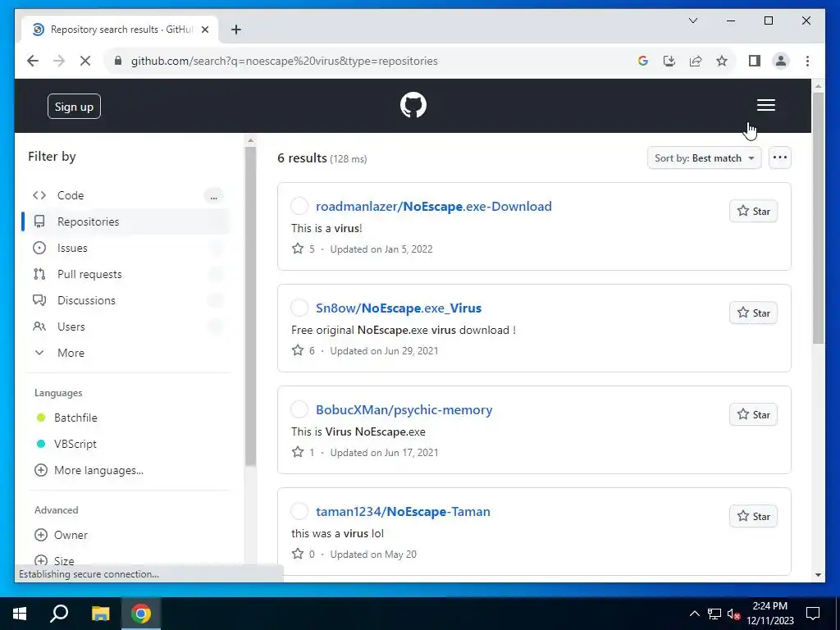Star the roadmanlazer repository
Screen dimensions: 840x630
coord(753,211)
